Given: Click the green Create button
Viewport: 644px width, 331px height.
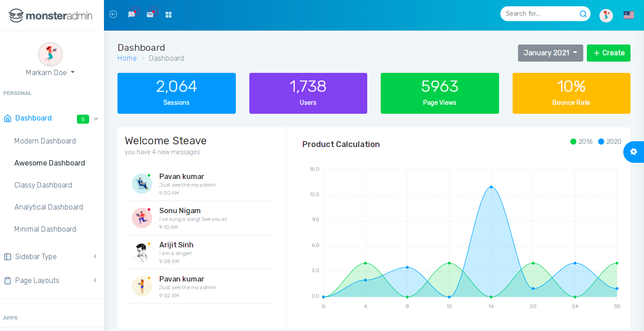Looking at the screenshot, I should [608, 53].
